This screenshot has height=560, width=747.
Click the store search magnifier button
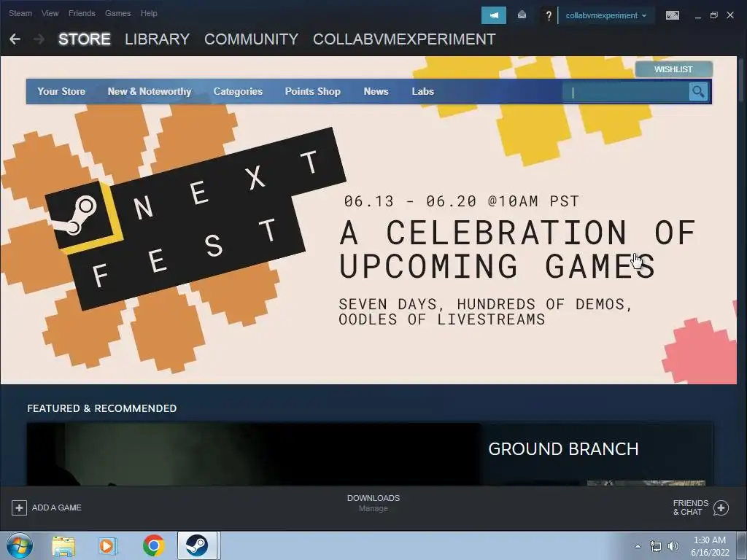[698, 91]
